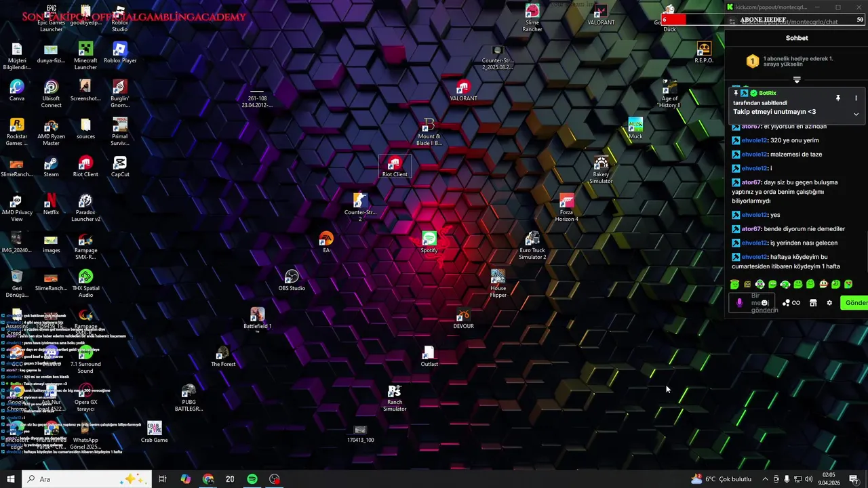Open the Roblox Studio desktop icon
The image size is (868, 488).
pyautogui.click(x=119, y=18)
